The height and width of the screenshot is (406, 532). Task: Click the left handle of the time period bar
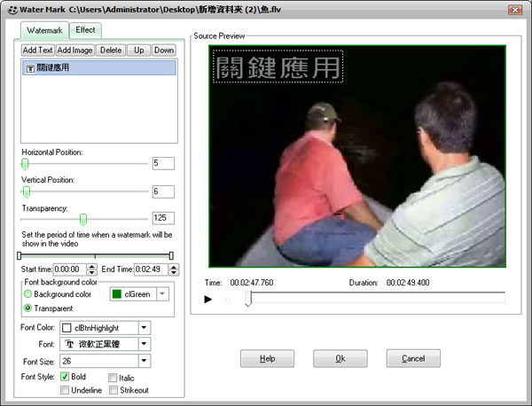(x=19, y=255)
